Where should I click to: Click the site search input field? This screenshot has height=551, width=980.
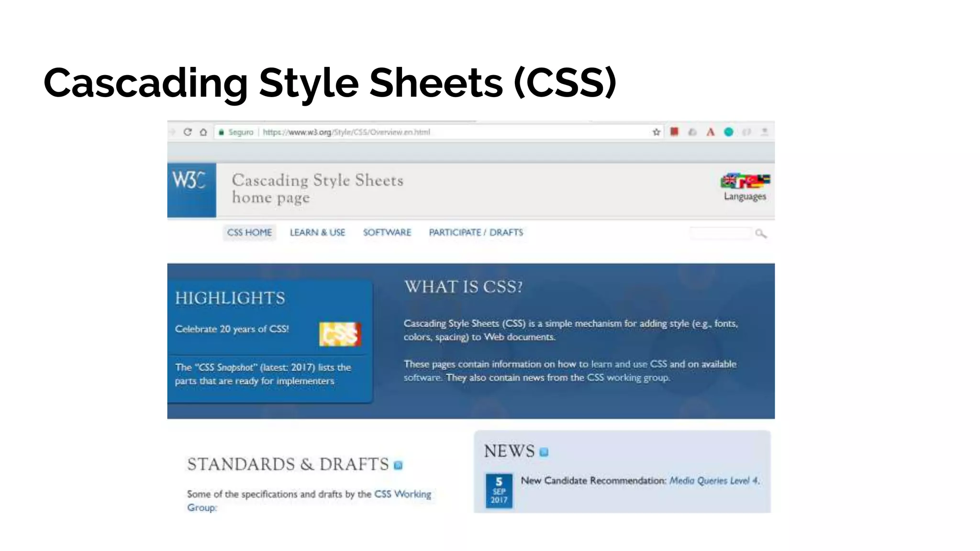pos(721,233)
